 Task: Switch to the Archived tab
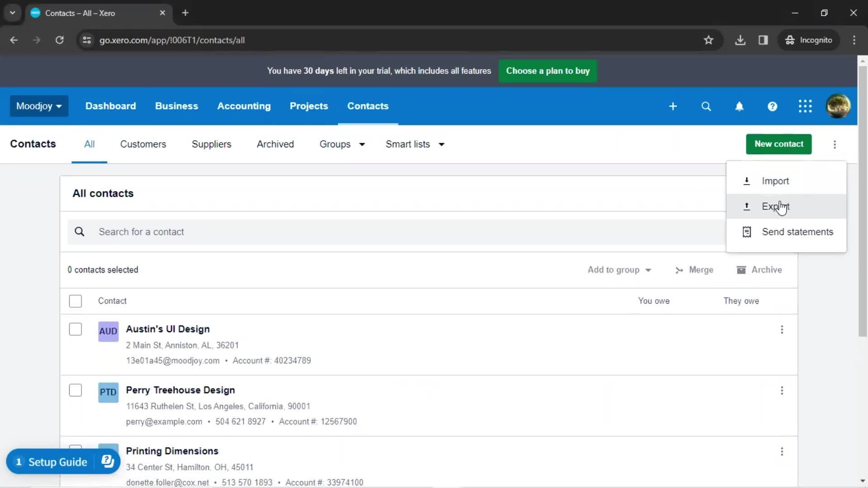click(275, 144)
